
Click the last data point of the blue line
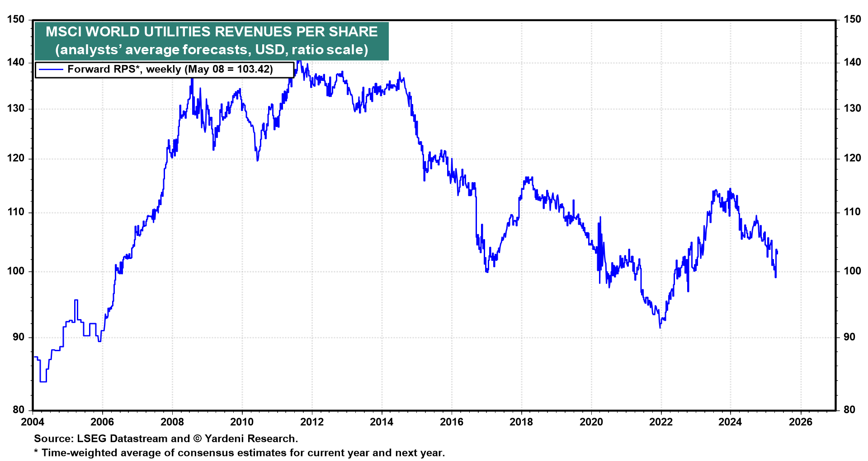pos(777,252)
